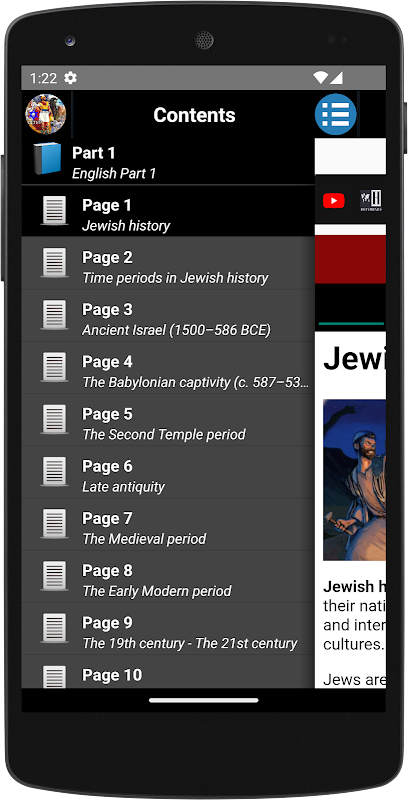Click the YouTube icon

pos(334,201)
